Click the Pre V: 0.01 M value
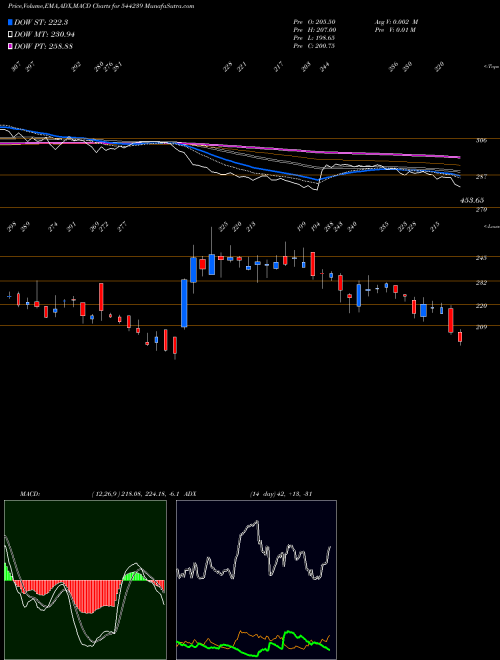The width and height of the screenshot is (500, 660). (395, 30)
